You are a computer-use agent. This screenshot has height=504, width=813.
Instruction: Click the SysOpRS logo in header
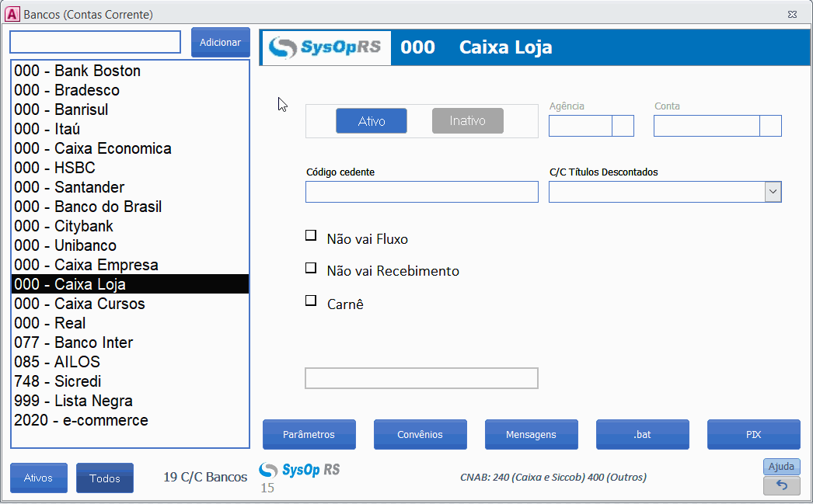click(x=326, y=47)
